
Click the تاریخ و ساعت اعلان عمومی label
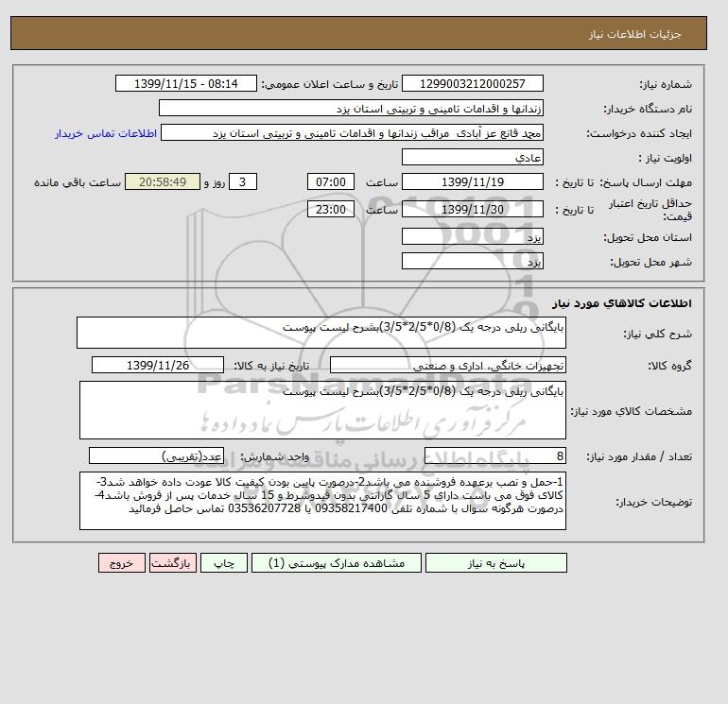[x=329, y=84]
